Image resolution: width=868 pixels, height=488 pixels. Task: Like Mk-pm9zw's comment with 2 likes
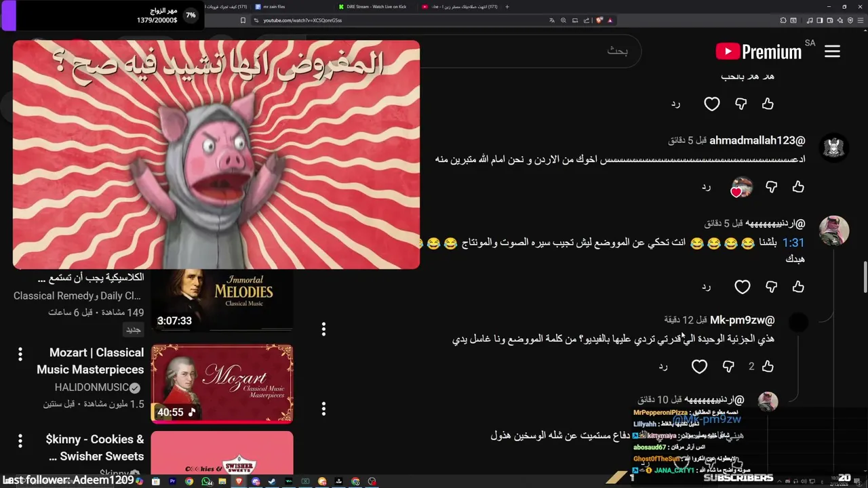pyautogui.click(x=768, y=366)
